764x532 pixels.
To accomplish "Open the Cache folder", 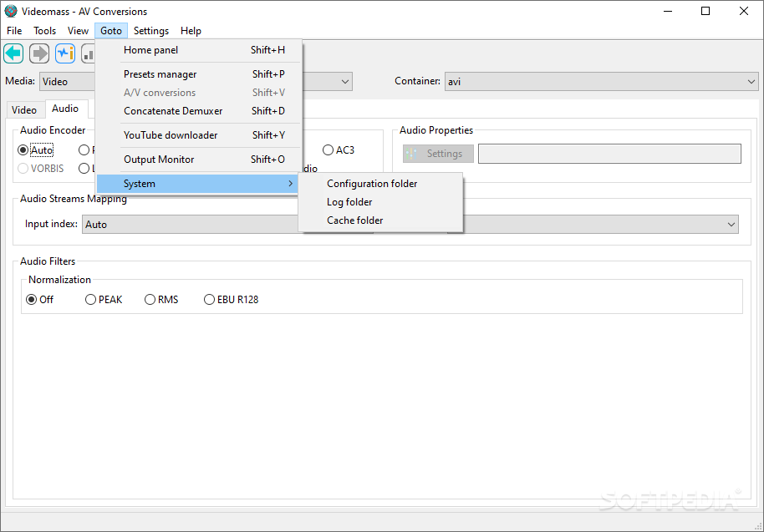I will coord(380,220).
